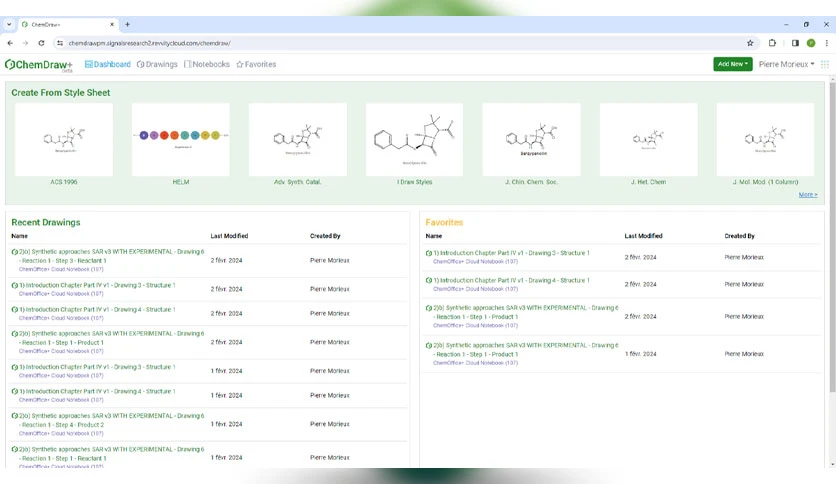Viewport: 836px width, 484px height.
Task: Click drawing icon beside first favorite entry
Action: tap(429, 253)
